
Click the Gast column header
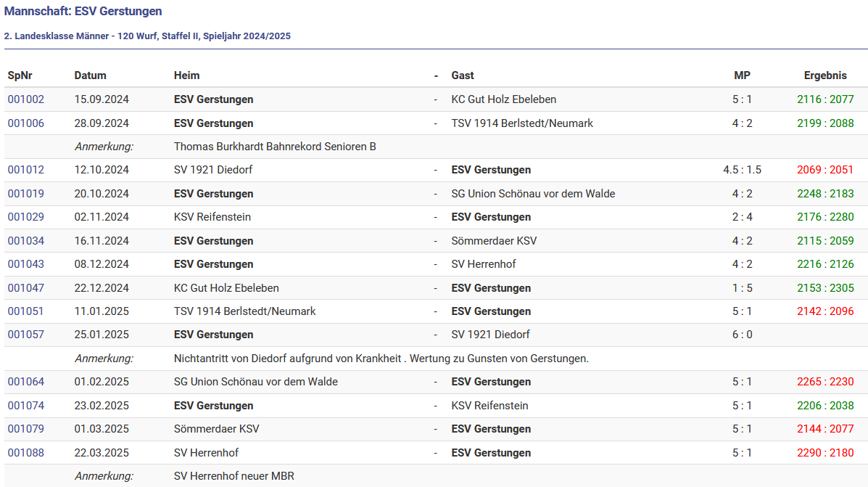(463, 75)
